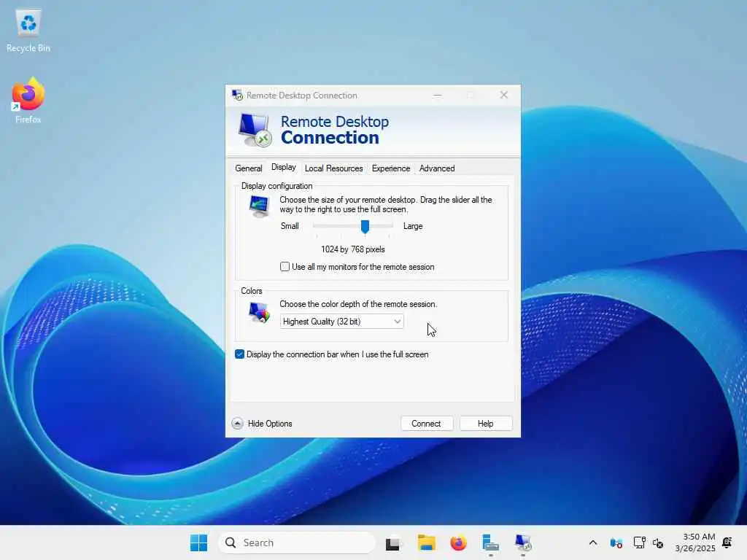This screenshot has height=560, width=747.
Task: Open the notifications bell icon
Action: click(727, 542)
